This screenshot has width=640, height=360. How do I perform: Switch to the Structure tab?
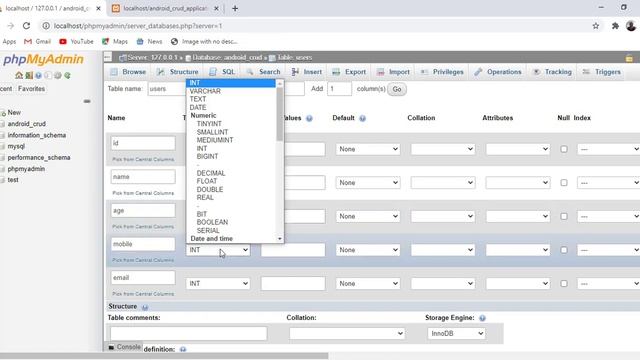tap(178, 72)
